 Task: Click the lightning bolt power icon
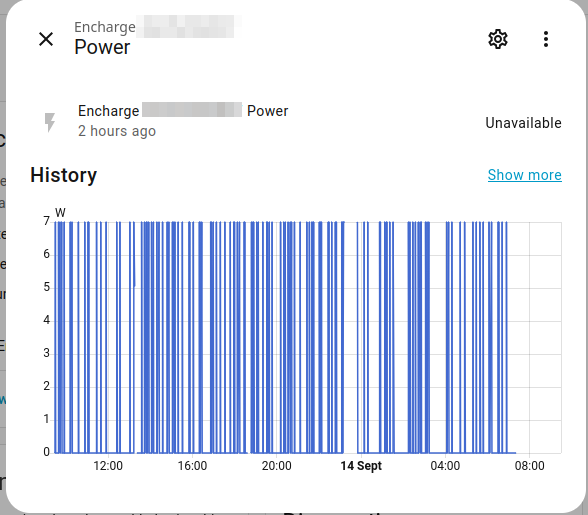coord(50,122)
